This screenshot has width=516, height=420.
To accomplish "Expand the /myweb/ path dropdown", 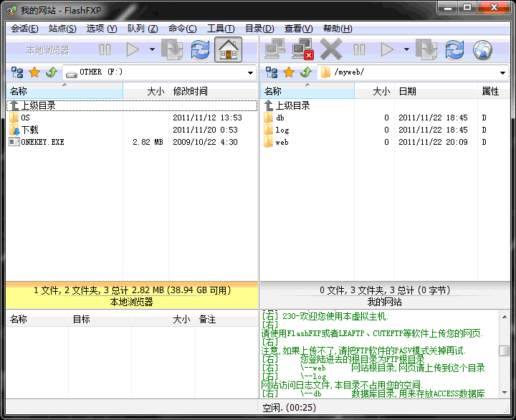I will tap(502, 72).
